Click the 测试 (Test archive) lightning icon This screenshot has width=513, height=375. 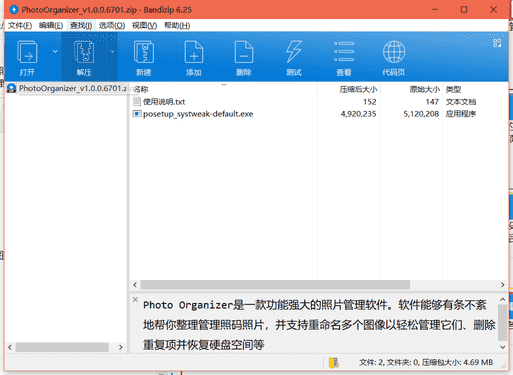pos(294,57)
